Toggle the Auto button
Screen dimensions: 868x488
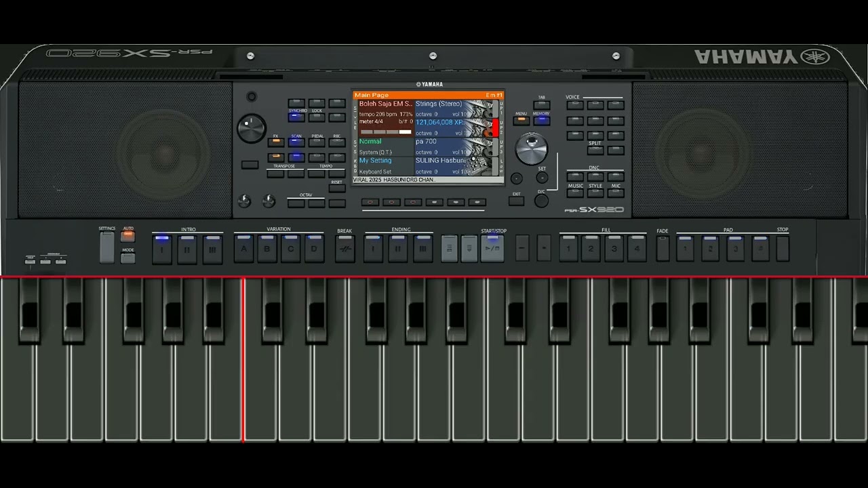[x=128, y=237]
